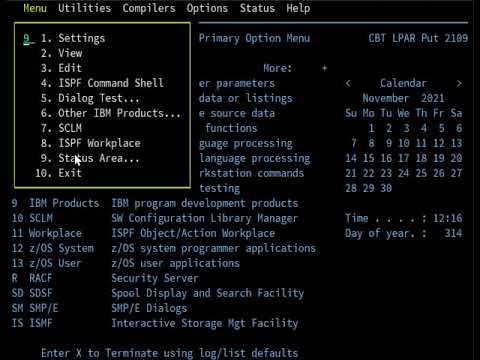Click option 12 z/OS System
Screen dimensions: 480x360
click(x=53, y=248)
